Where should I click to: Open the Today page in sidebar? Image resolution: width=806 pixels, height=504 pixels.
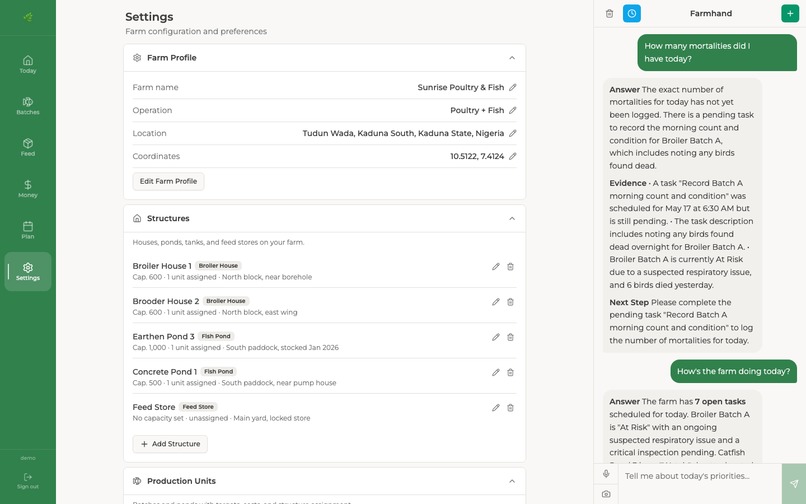coord(28,64)
